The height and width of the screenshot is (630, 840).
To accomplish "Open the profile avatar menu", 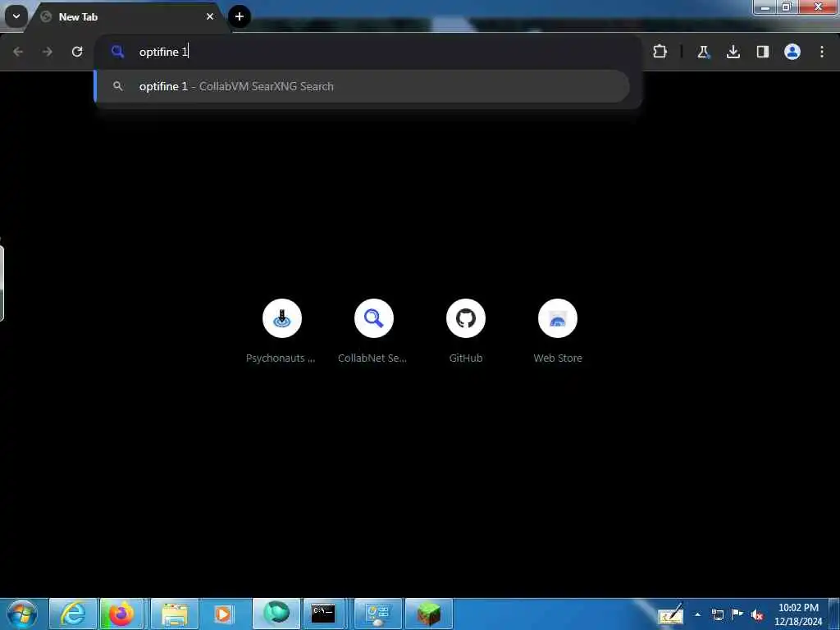I will (x=792, y=52).
